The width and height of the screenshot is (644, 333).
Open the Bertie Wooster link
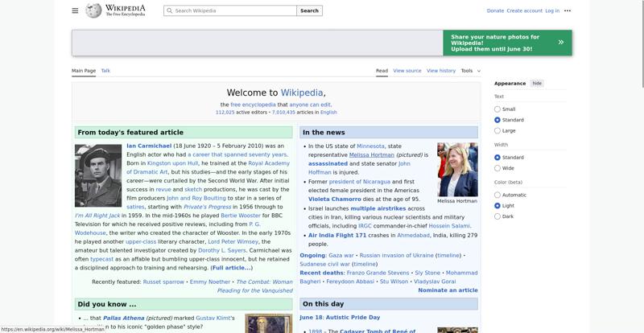[x=241, y=215]
